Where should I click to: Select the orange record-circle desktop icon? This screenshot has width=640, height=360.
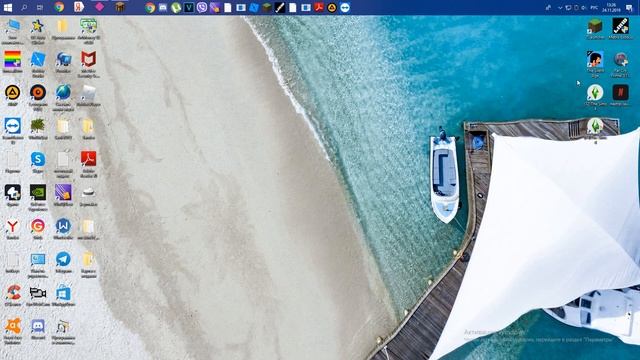click(x=38, y=97)
